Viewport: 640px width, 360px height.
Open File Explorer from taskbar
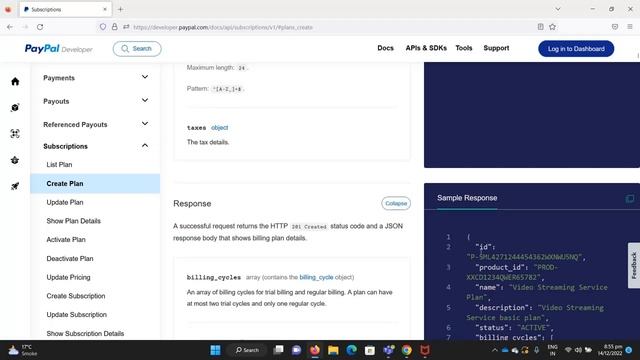click(333, 350)
